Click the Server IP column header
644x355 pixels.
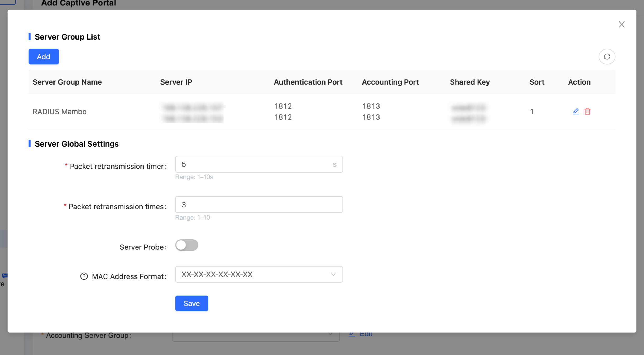tap(176, 82)
